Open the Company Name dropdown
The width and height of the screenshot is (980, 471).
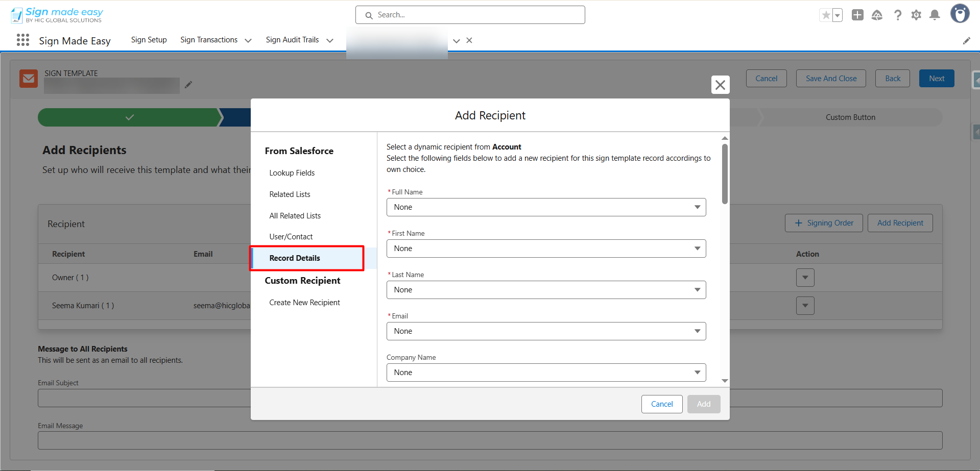point(546,373)
